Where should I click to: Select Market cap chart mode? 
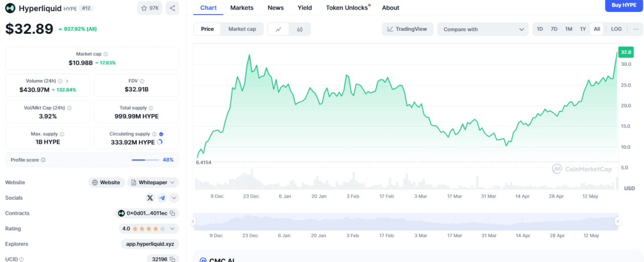(x=242, y=29)
